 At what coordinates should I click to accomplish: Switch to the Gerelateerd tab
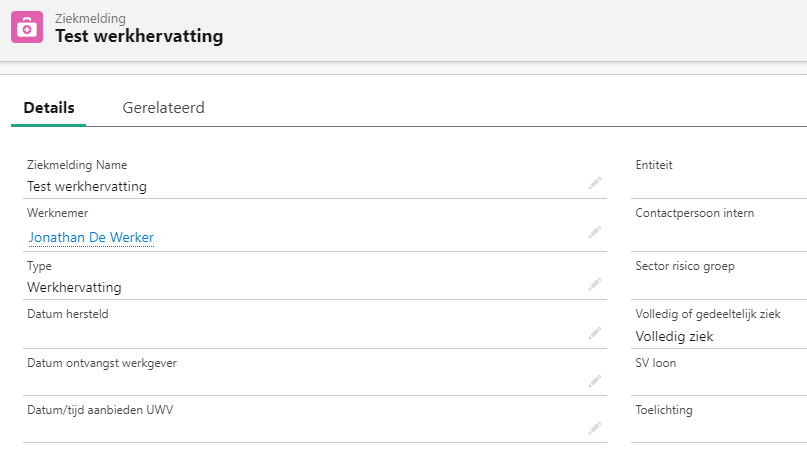click(x=163, y=108)
